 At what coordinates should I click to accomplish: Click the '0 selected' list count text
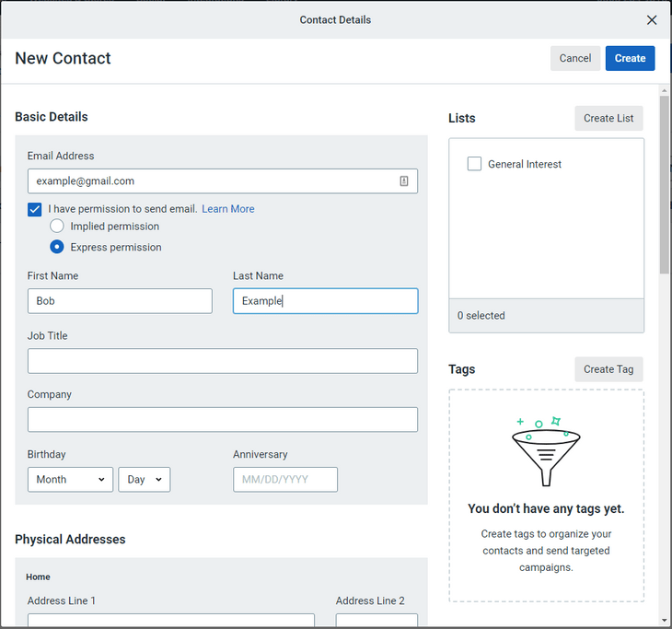481,316
